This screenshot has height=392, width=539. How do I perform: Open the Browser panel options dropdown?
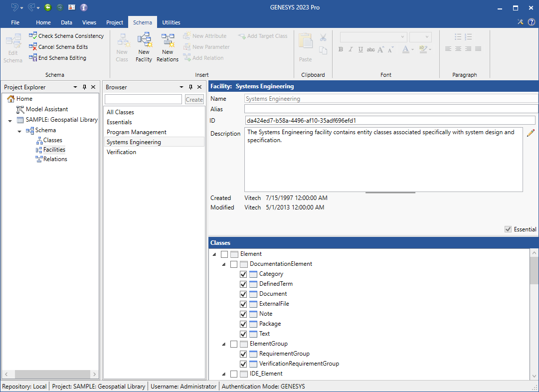(x=181, y=87)
